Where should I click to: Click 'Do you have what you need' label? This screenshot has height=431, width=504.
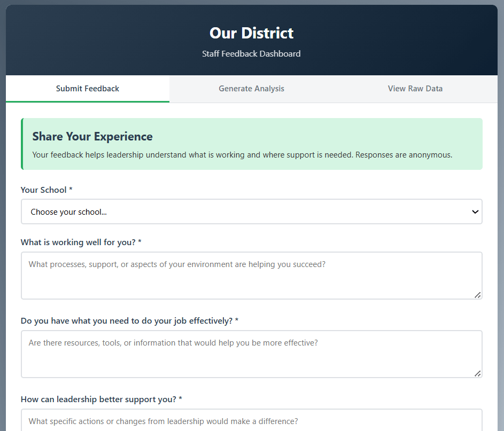coord(129,321)
